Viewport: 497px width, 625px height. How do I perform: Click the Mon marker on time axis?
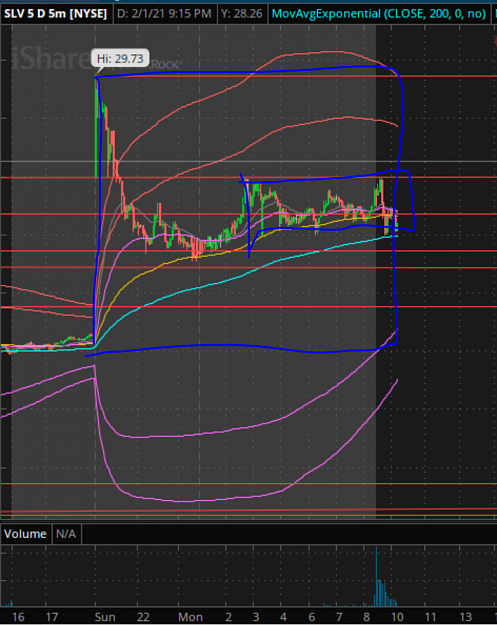point(191,617)
